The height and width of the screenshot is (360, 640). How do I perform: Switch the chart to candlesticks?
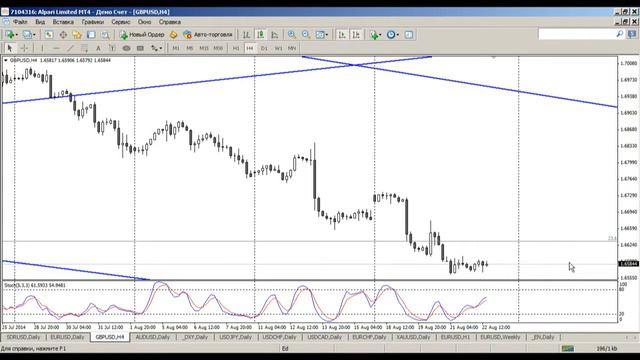click(x=260, y=35)
